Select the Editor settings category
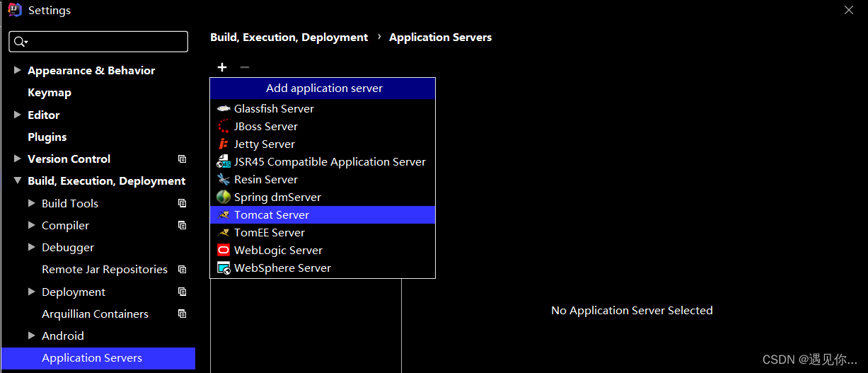Screen dimensions: 868x373 [x=43, y=115]
